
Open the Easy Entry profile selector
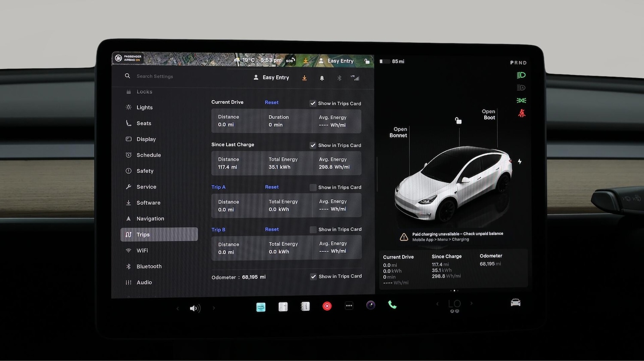pos(271,78)
